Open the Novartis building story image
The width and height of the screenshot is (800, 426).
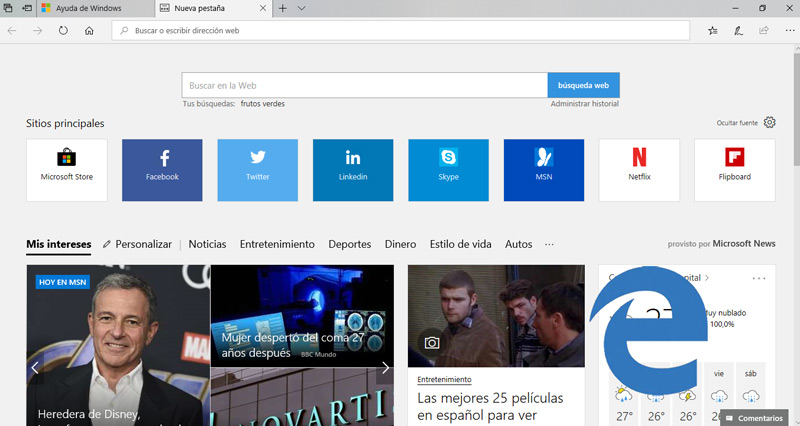pyautogui.click(x=302, y=397)
